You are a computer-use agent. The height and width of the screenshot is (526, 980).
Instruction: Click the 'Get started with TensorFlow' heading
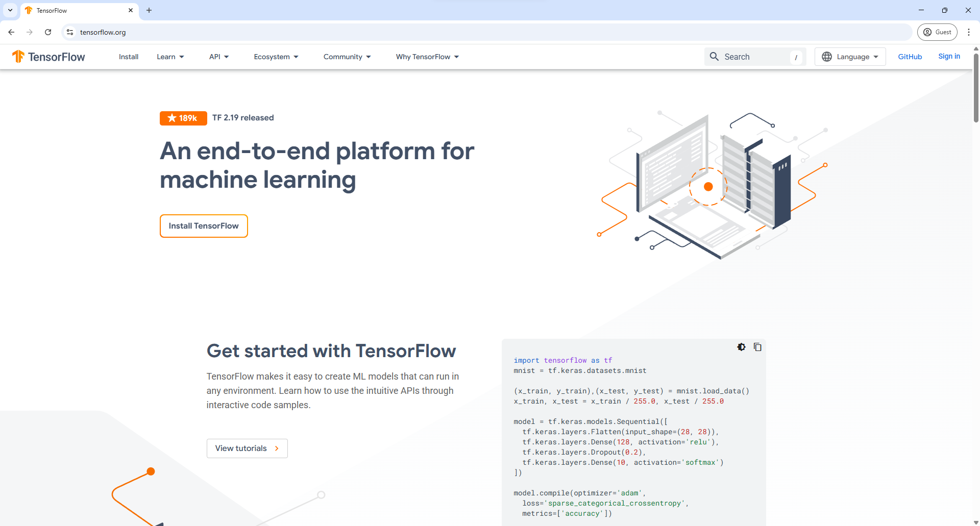(x=331, y=351)
